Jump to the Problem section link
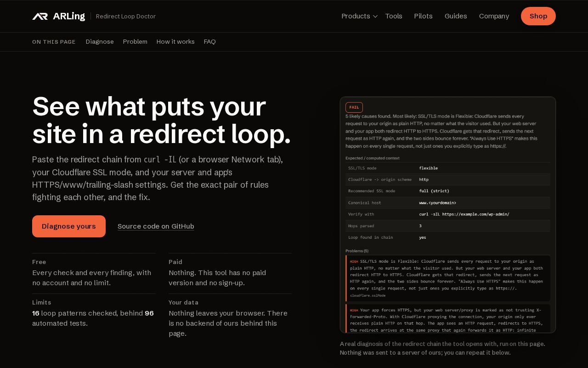The height and width of the screenshot is (368, 588). pyautogui.click(x=135, y=42)
